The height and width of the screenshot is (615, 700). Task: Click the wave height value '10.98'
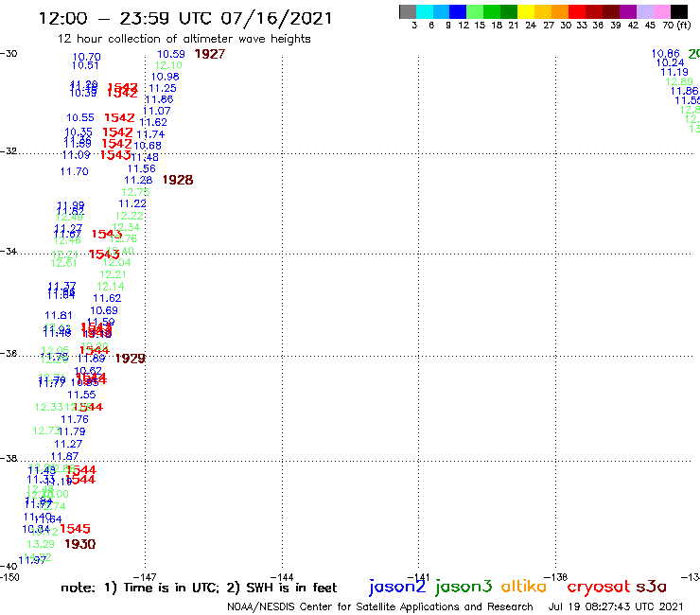166,77
